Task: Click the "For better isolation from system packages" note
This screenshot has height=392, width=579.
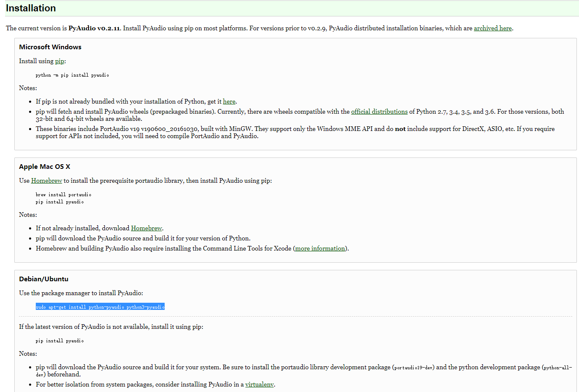Action: point(155,384)
